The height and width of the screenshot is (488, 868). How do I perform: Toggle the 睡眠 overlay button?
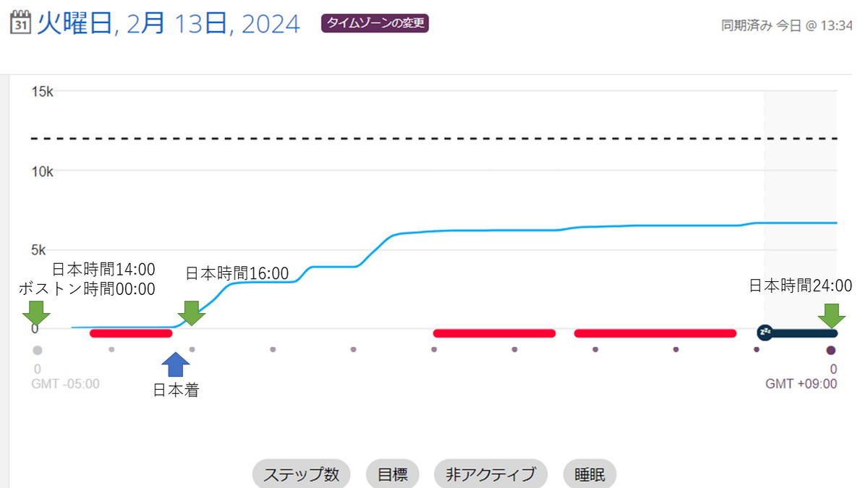[590, 474]
